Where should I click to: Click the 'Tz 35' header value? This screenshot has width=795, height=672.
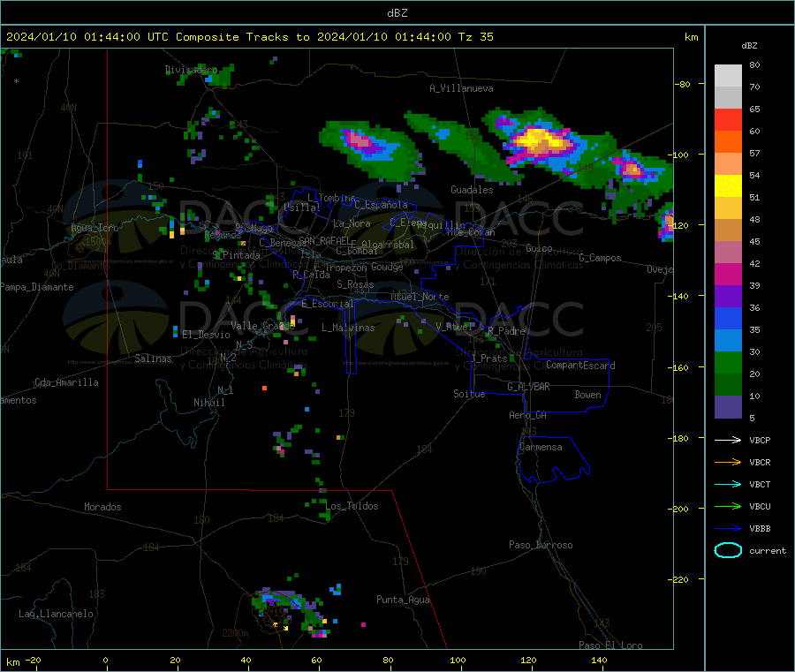point(475,37)
